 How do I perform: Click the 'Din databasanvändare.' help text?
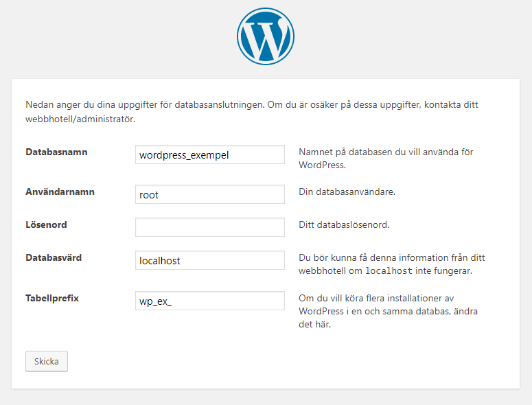[x=347, y=192]
